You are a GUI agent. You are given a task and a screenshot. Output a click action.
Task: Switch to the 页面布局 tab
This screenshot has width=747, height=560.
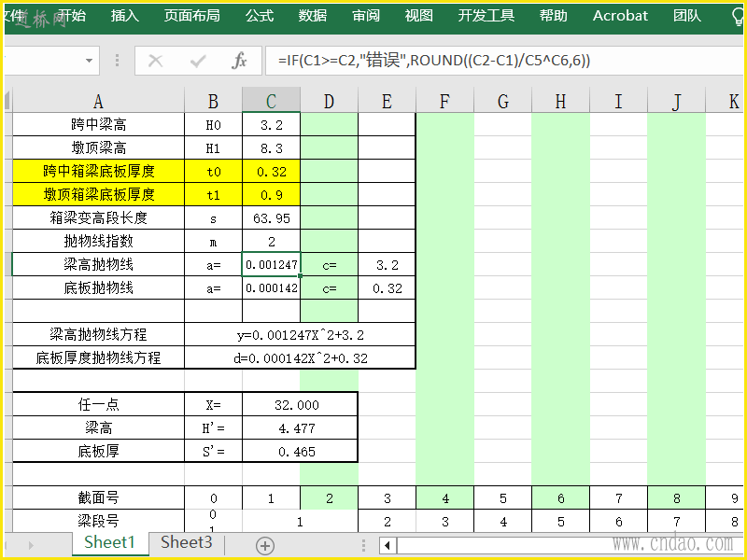point(192,16)
